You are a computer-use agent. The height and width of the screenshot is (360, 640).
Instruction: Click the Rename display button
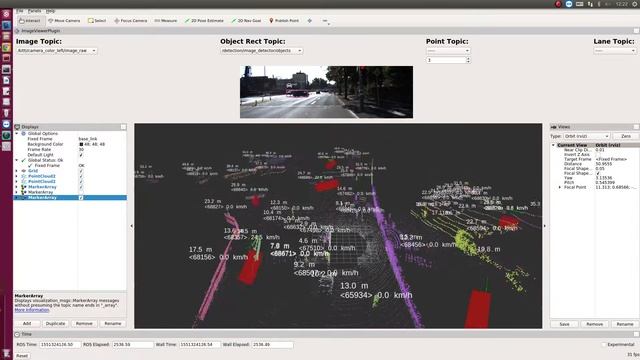point(113,323)
